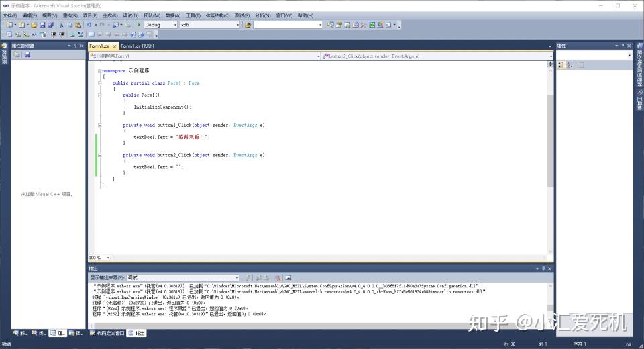Click the Toolbox wrench toolbar icon
This screenshot has height=349, width=644.
363,25
